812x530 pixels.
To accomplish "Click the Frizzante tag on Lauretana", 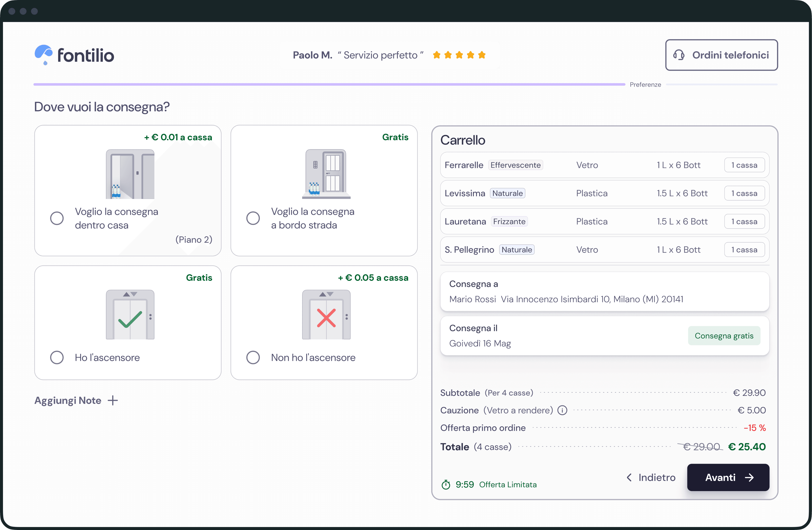I will (x=509, y=221).
